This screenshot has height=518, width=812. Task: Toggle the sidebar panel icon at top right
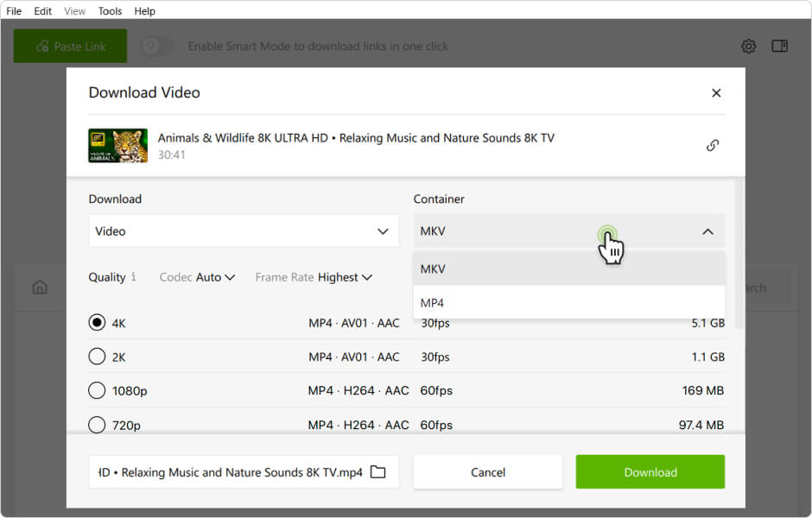click(779, 47)
